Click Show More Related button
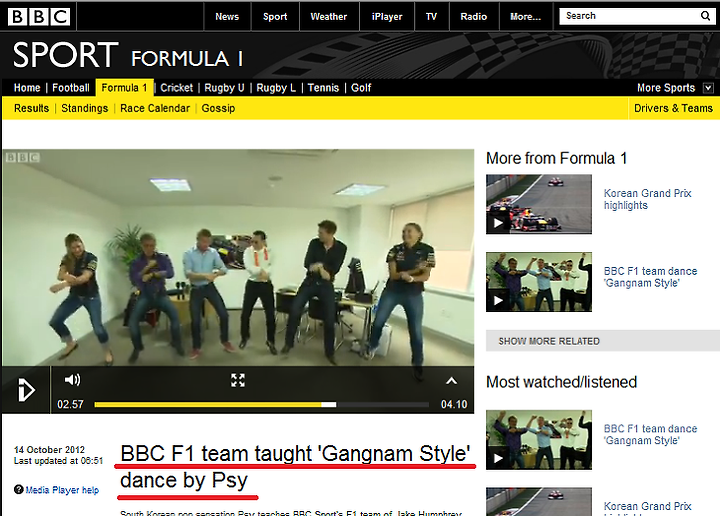This screenshot has height=516, width=720. (x=603, y=341)
